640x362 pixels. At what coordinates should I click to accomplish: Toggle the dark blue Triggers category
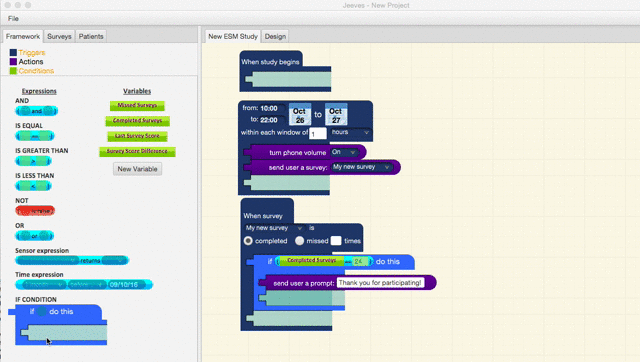(13, 53)
